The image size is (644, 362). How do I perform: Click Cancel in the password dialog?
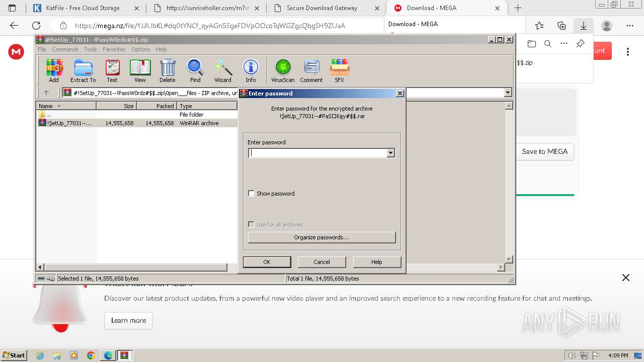click(x=321, y=262)
